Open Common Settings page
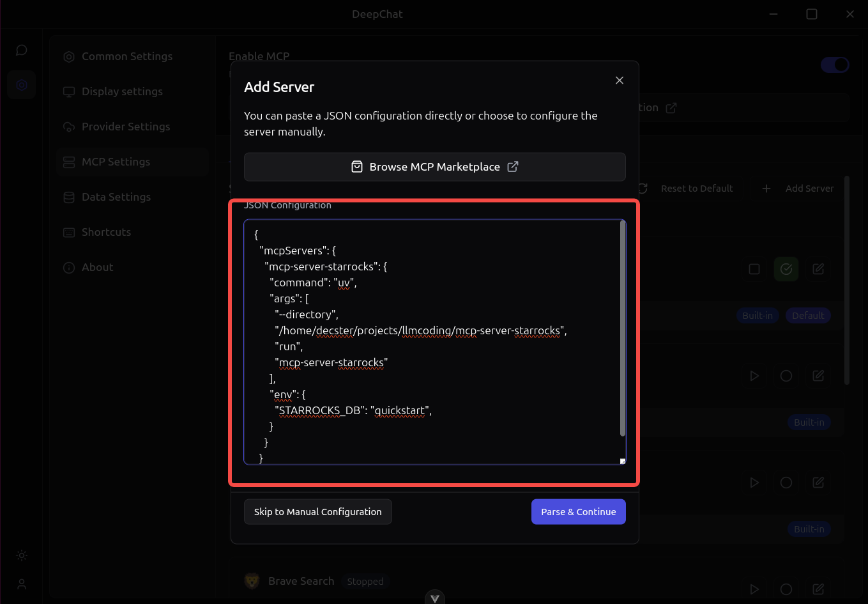 (x=132, y=57)
